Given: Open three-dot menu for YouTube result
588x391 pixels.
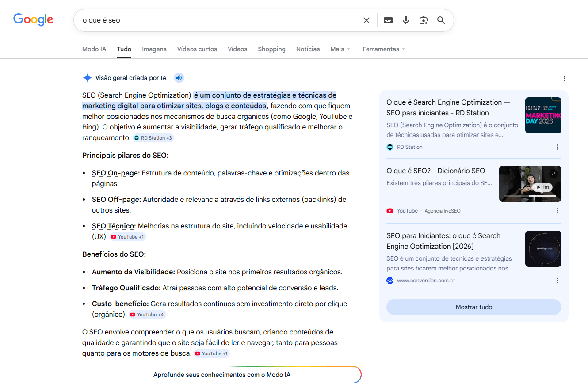Looking at the screenshot, I should point(557,211).
